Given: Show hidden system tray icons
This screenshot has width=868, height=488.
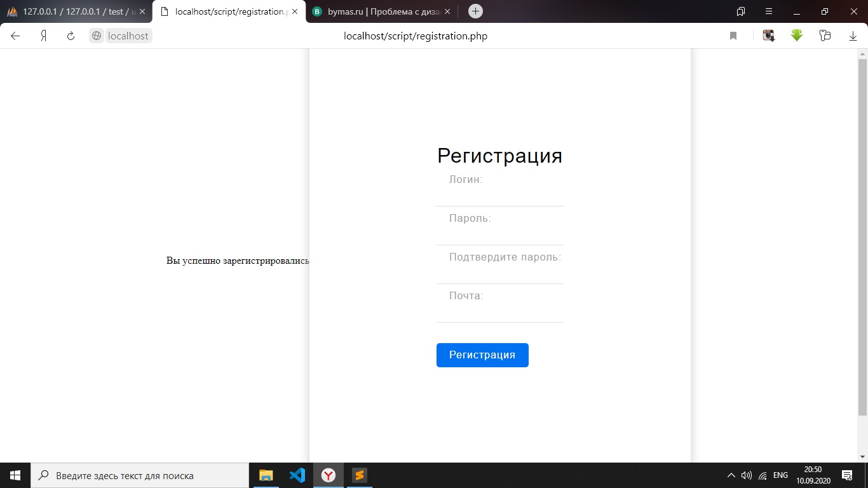Looking at the screenshot, I should pyautogui.click(x=731, y=475).
